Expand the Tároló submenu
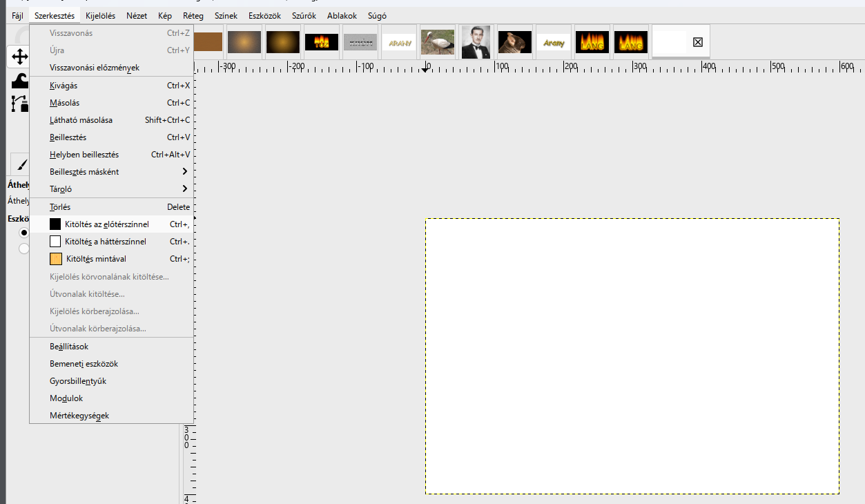This screenshot has height=504, width=865. point(111,189)
